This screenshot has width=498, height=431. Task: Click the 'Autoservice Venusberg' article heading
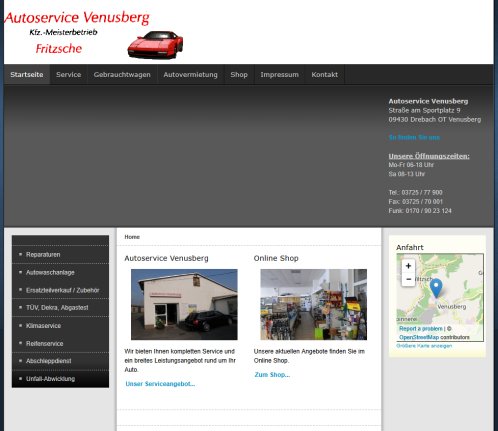(166, 258)
